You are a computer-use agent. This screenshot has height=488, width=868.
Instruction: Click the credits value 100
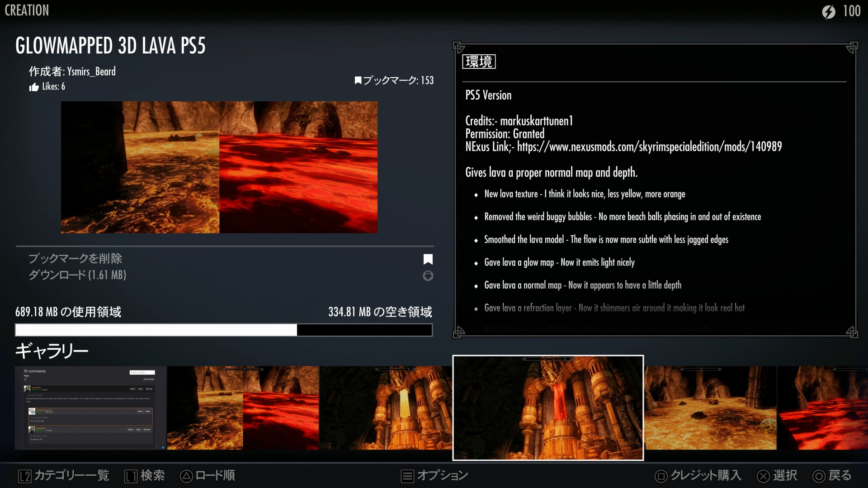coord(852,11)
